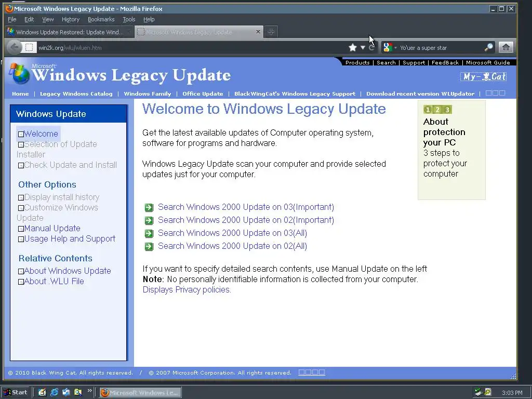Open About .WLU File link

54,281
